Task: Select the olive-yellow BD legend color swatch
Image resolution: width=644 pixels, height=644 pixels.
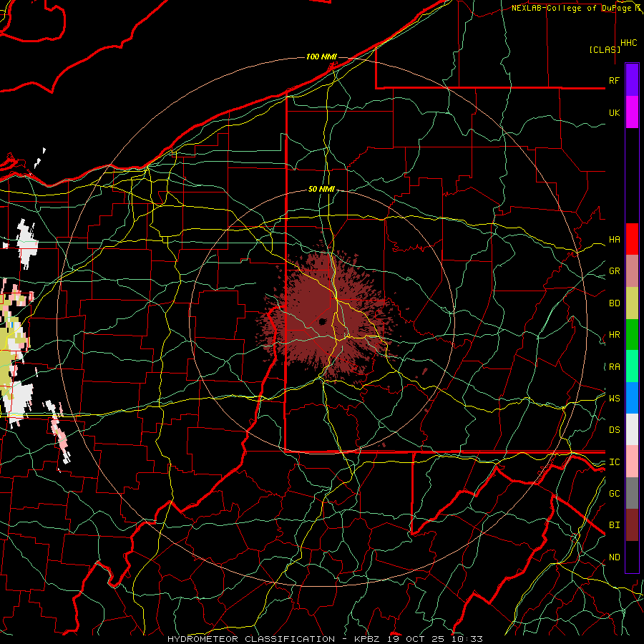Action: pyautogui.click(x=632, y=303)
